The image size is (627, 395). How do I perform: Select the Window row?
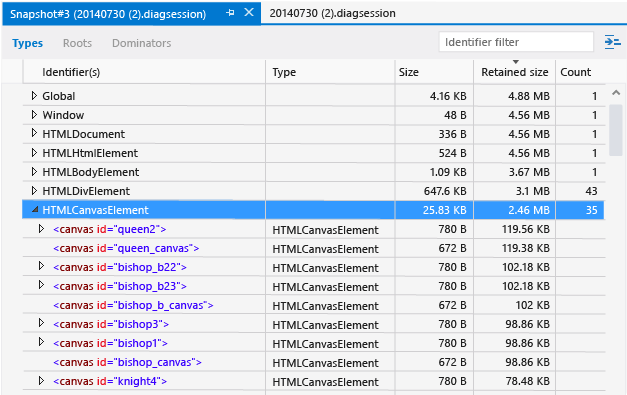point(314,115)
